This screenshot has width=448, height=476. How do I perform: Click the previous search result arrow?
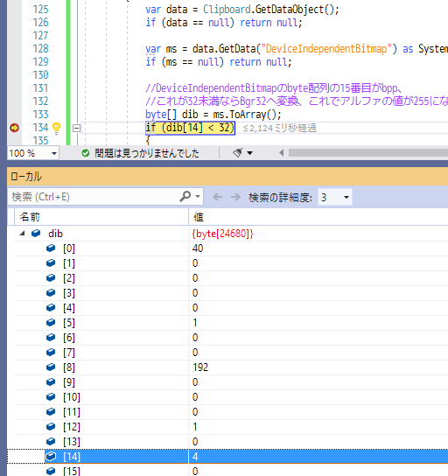point(217,197)
